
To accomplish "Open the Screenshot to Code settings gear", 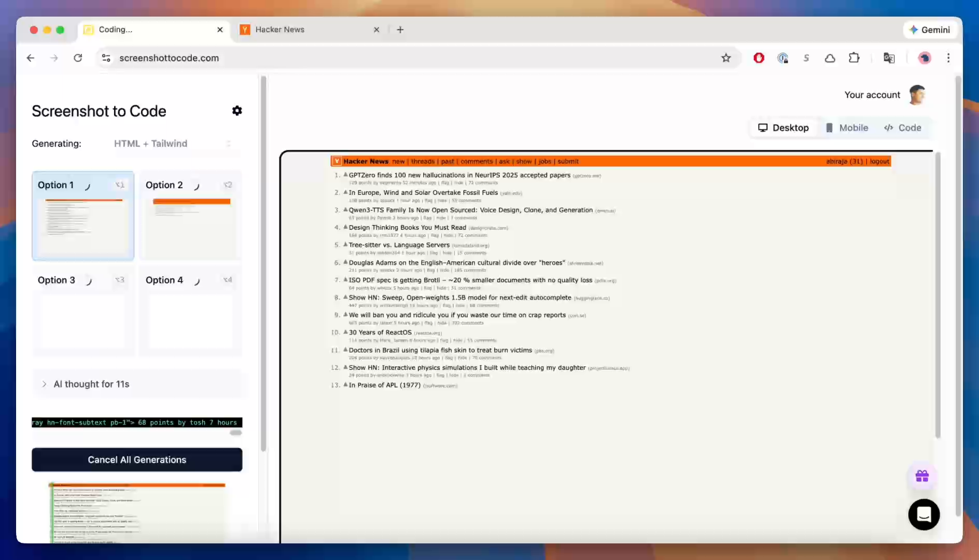I will pos(237,110).
